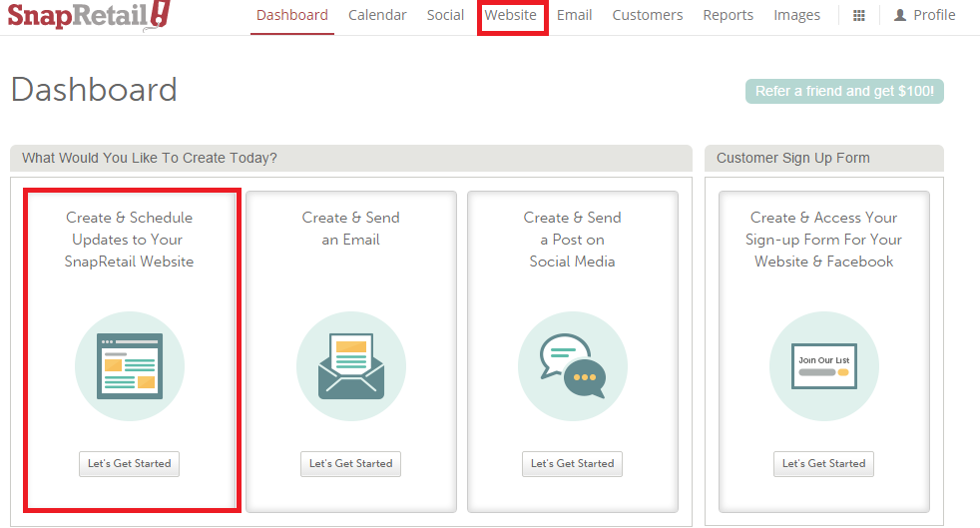
Task: Open the apps grid icon
Action: 859,16
